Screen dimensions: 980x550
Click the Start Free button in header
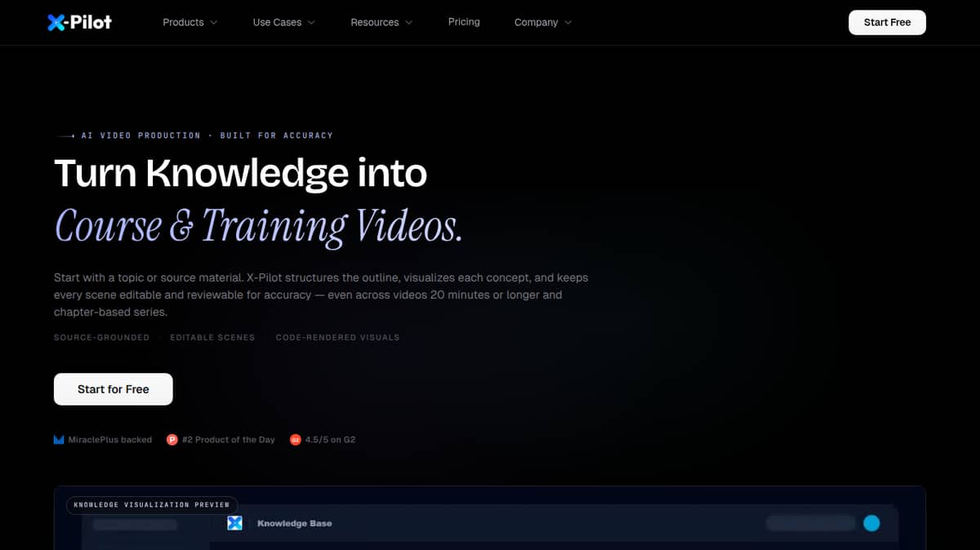point(887,22)
